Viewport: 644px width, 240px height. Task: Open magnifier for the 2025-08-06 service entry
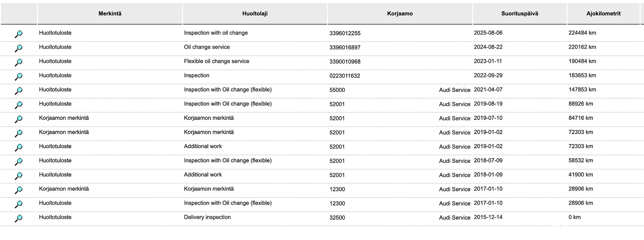coord(19,34)
